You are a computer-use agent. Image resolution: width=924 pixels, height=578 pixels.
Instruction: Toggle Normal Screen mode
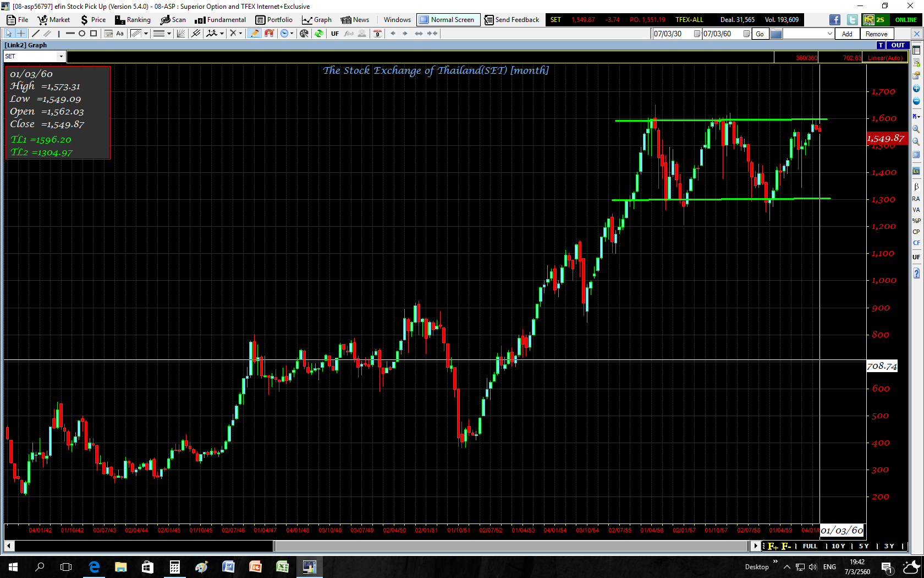(x=448, y=20)
